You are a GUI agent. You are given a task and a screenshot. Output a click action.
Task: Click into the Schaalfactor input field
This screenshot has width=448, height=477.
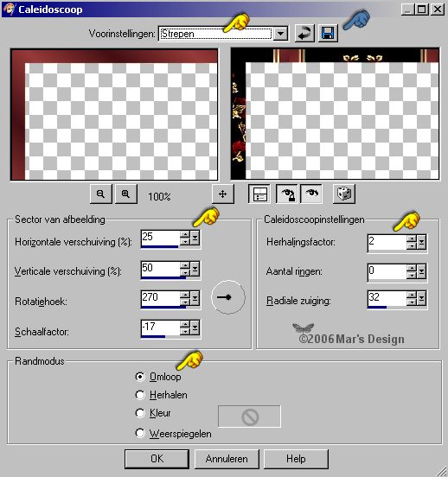pyautogui.click(x=160, y=328)
